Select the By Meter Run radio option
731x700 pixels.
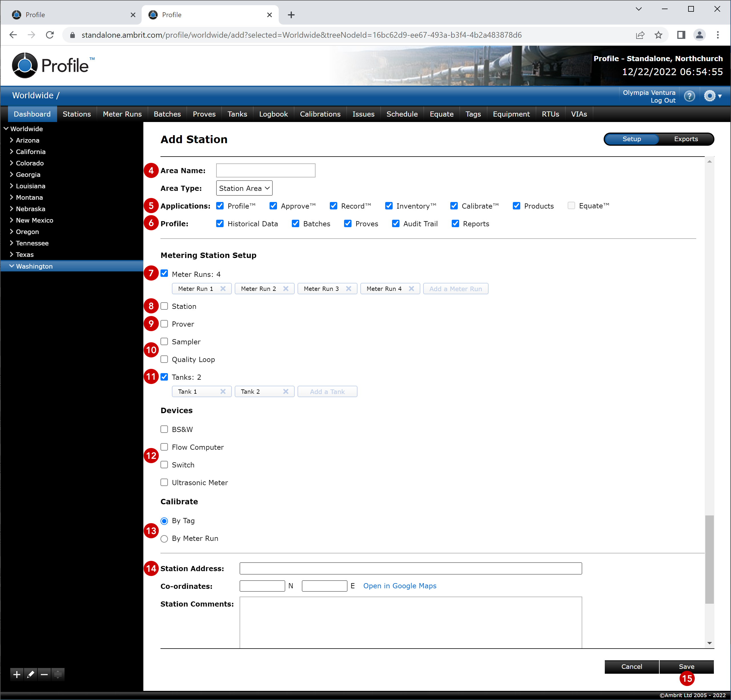tap(164, 539)
